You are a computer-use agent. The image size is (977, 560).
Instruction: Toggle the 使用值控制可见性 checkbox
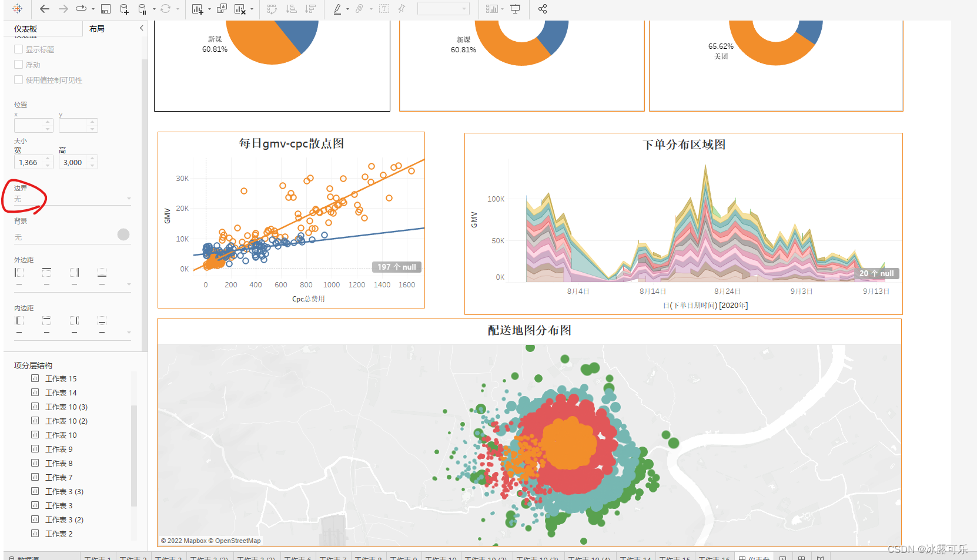point(19,80)
